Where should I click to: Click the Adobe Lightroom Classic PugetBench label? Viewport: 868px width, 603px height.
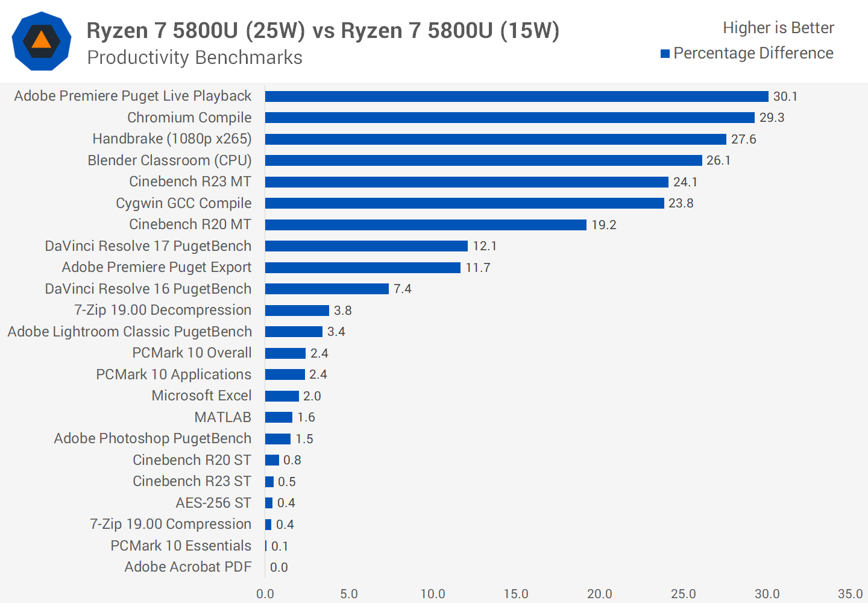130,332
